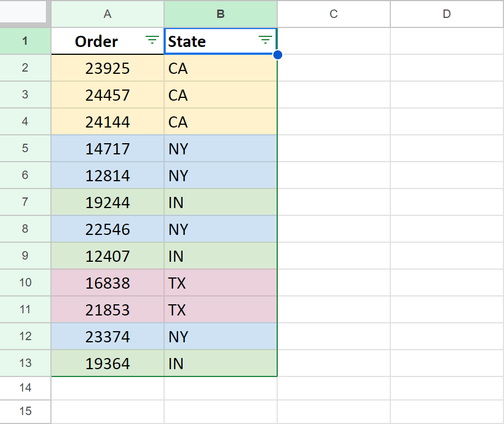Select the pink TX cell containing 16838
This screenshot has height=424, width=504.
pyautogui.click(x=107, y=283)
